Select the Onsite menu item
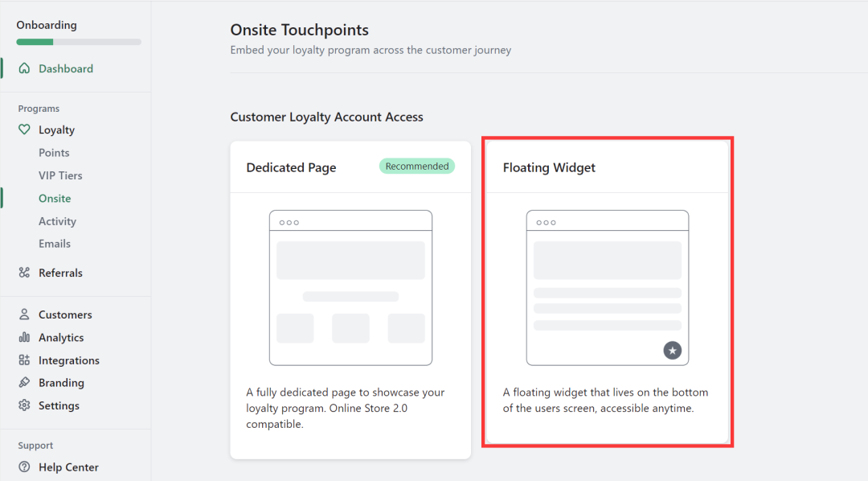This screenshot has width=868, height=481. coord(55,199)
